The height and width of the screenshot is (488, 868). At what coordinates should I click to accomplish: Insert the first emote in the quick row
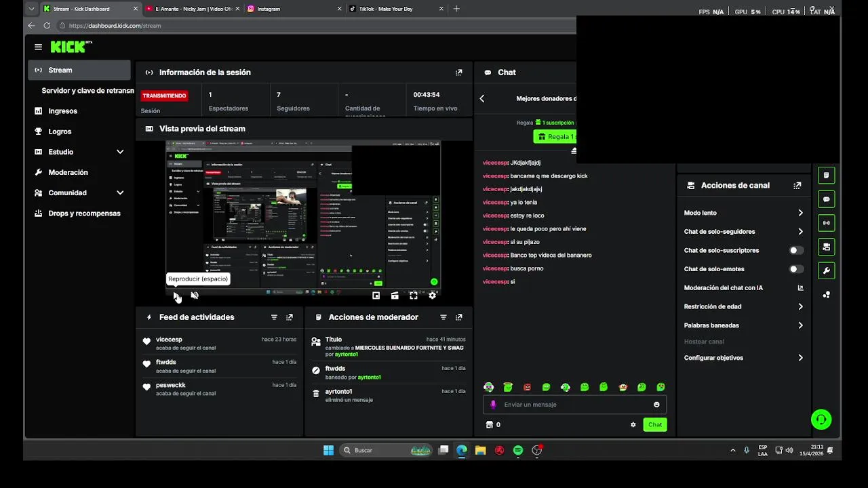coord(488,387)
